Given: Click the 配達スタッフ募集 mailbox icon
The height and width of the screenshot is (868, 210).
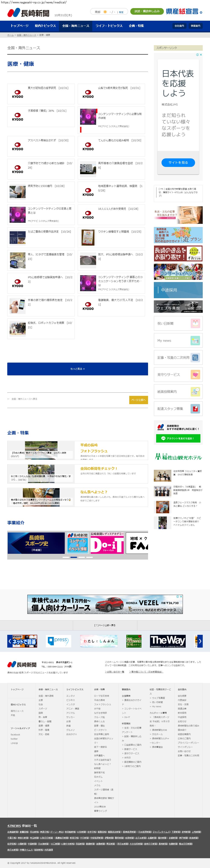Looking at the screenshot, I should 195,409.
